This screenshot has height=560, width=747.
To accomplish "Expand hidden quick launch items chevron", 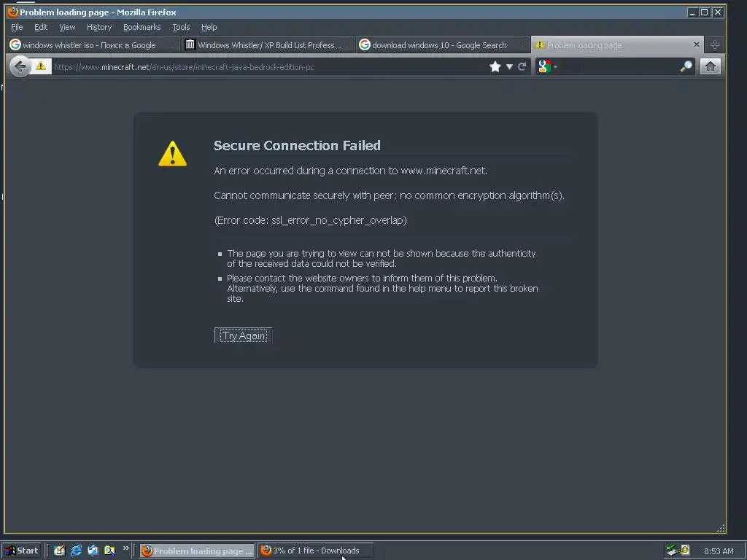I will click(125, 548).
